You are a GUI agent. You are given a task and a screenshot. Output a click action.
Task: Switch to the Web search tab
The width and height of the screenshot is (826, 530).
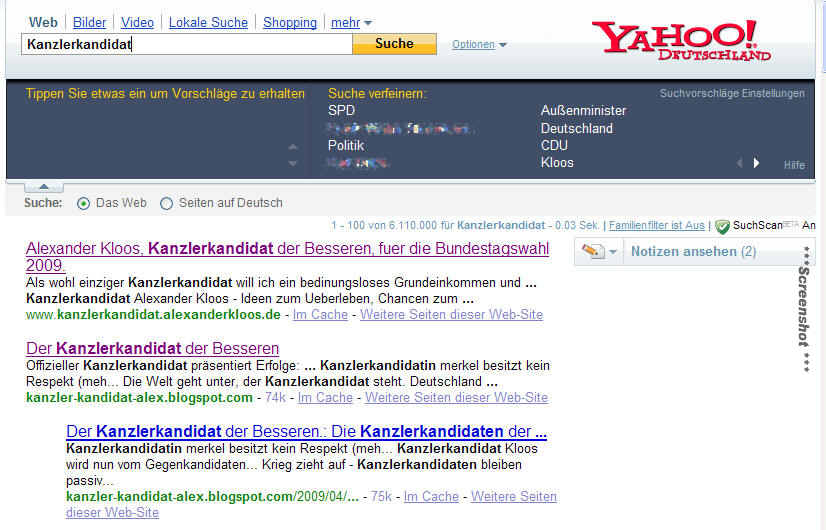click(x=43, y=23)
